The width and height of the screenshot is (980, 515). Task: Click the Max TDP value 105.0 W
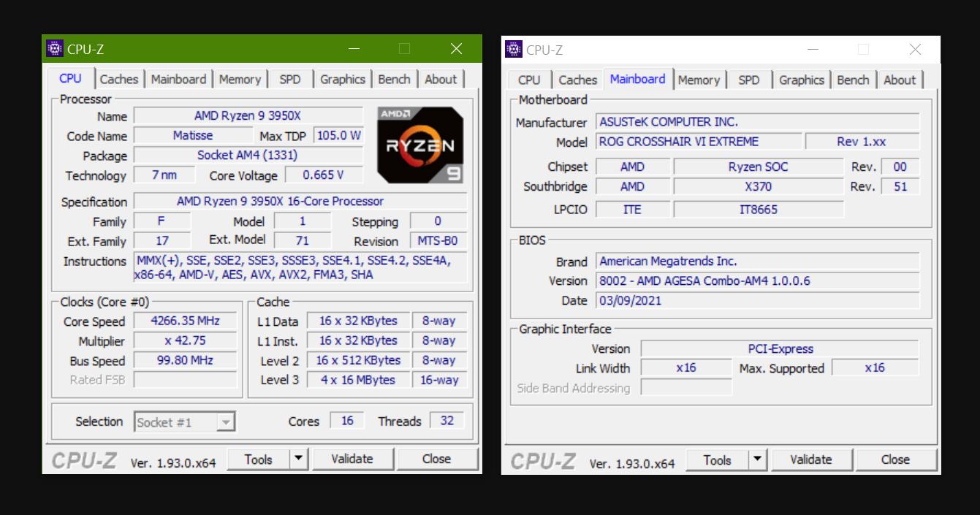[339, 136]
